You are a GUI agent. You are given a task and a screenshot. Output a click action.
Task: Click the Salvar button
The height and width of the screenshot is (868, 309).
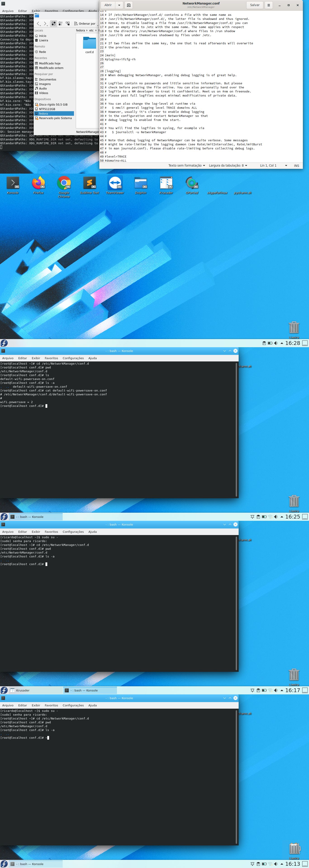pyautogui.click(x=255, y=5)
